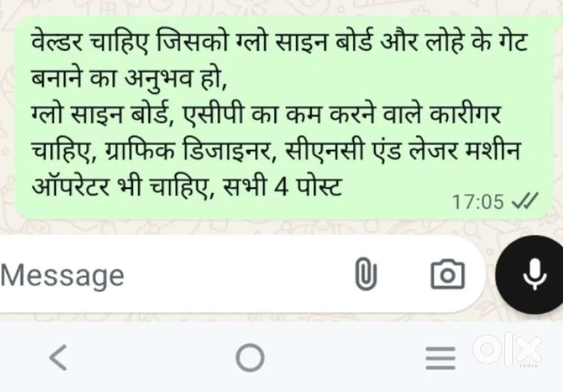Tap the Android home circle button
Screen dimensions: 563x392
[250, 358]
